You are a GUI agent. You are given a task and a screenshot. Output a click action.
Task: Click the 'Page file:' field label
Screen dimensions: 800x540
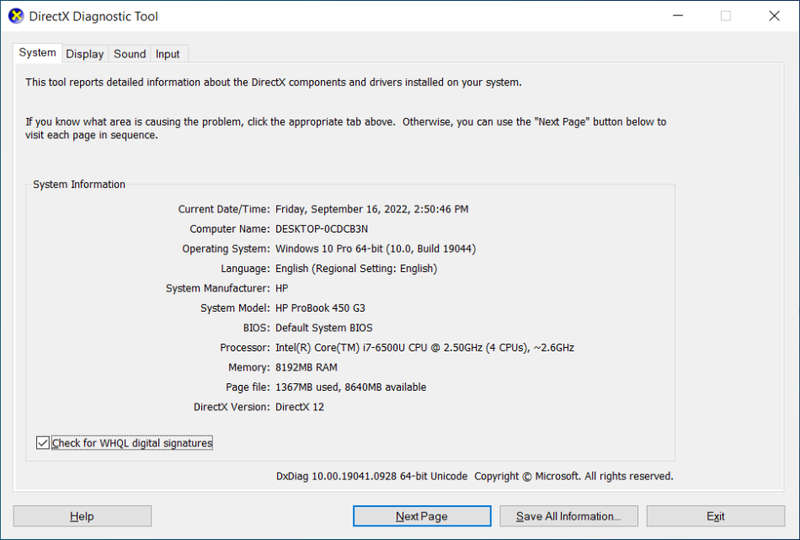[248, 387]
